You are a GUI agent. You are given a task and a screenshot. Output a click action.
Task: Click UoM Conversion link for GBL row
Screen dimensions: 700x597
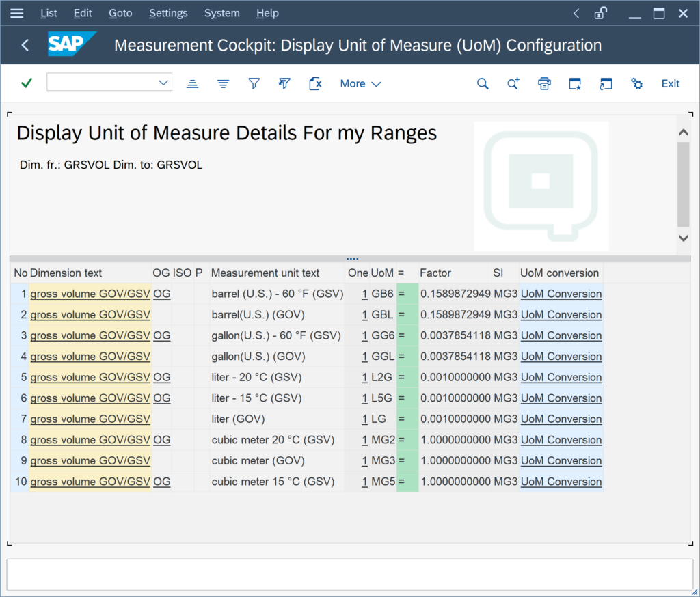point(561,315)
